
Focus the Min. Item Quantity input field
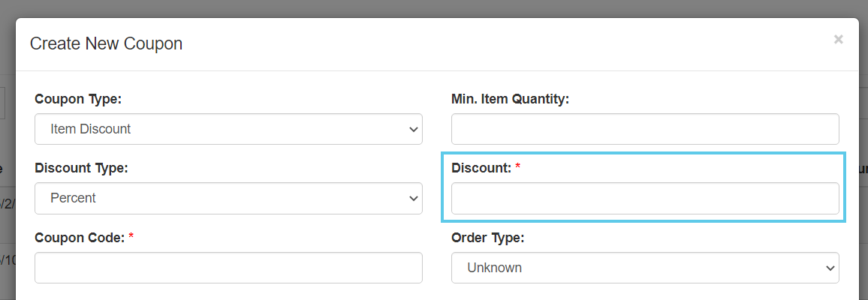[645, 129]
